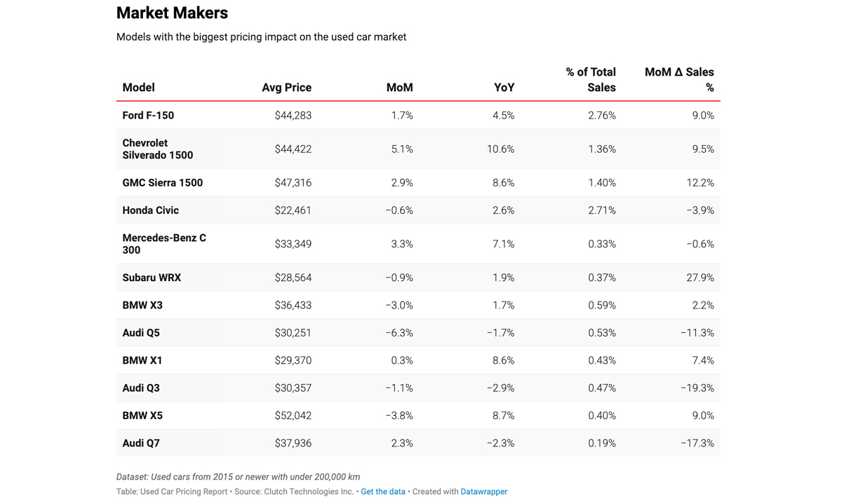The height and width of the screenshot is (504, 842).
Task: Click the Avg Price column header
Action: (286, 88)
